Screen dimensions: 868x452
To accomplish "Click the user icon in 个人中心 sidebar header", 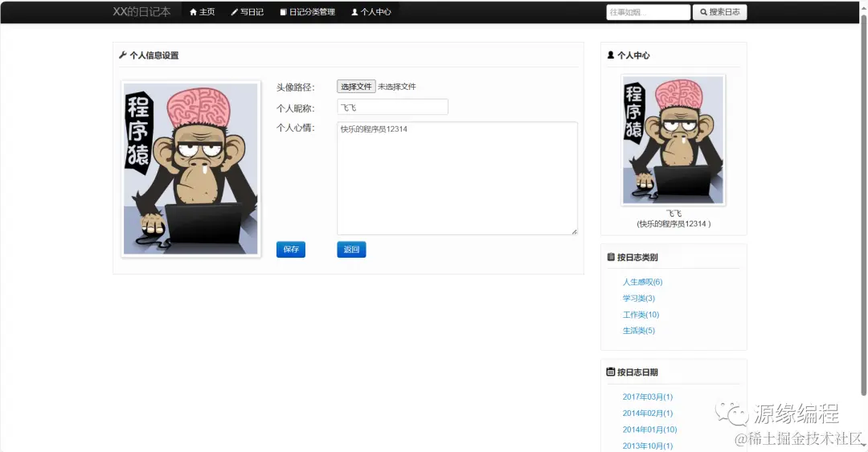I will point(611,55).
